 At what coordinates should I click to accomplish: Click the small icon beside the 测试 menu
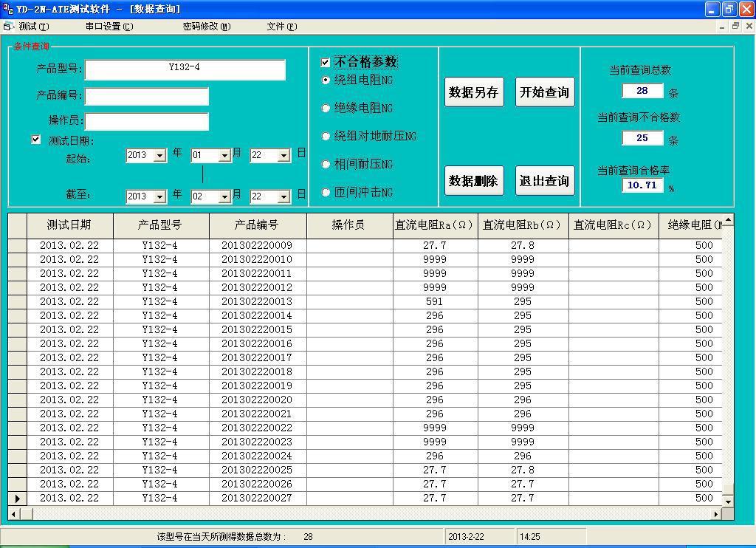click(8, 27)
